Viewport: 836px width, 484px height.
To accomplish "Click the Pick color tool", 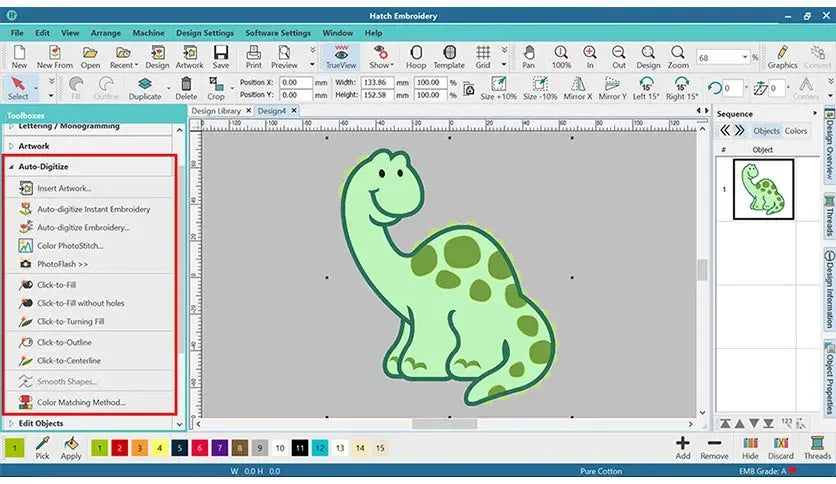I will tap(42, 448).
